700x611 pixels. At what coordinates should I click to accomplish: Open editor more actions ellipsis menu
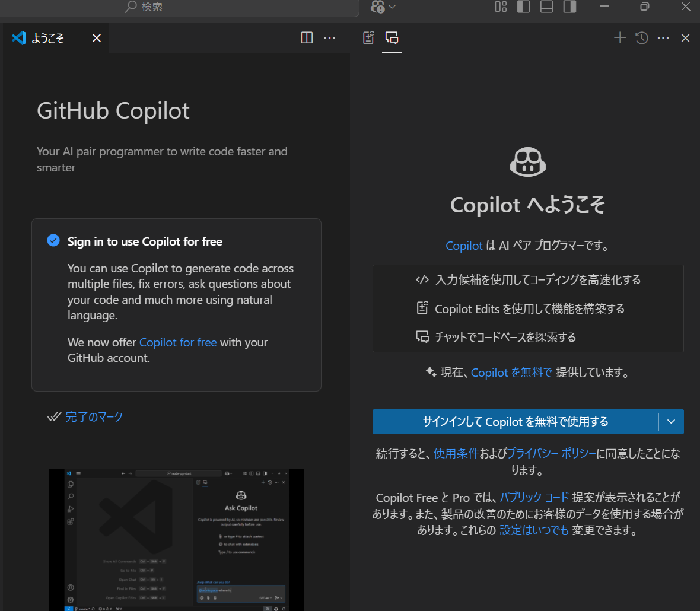(330, 37)
